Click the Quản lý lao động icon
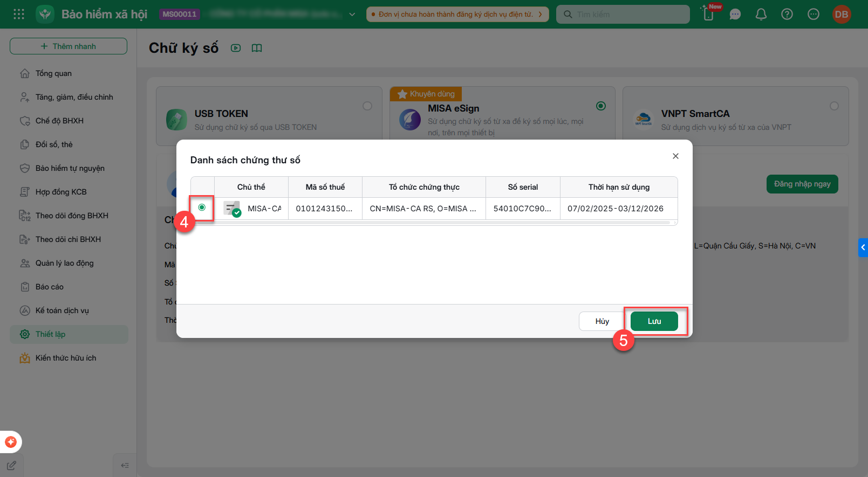The image size is (868, 477). (25, 263)
